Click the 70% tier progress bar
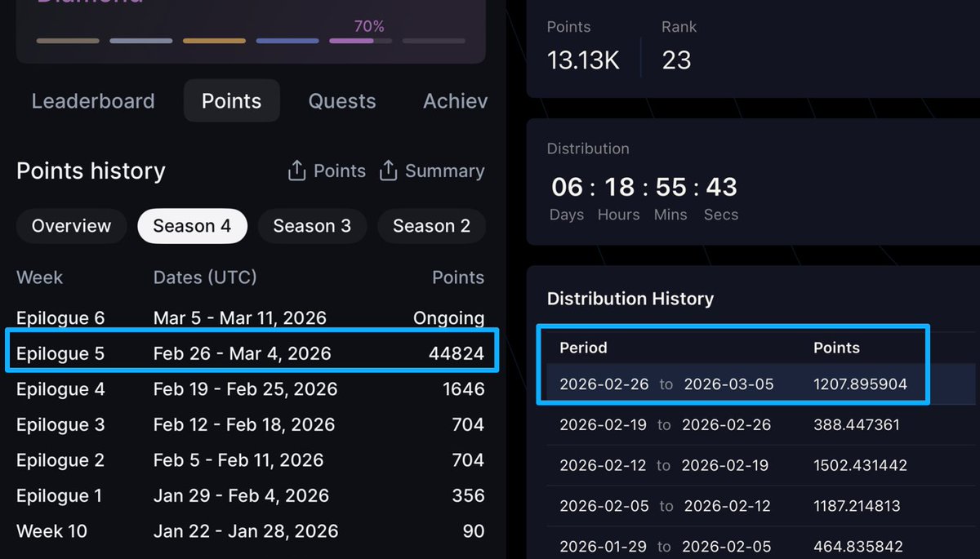The width and height of the screenshot is (980, 559). click(361, 41)
